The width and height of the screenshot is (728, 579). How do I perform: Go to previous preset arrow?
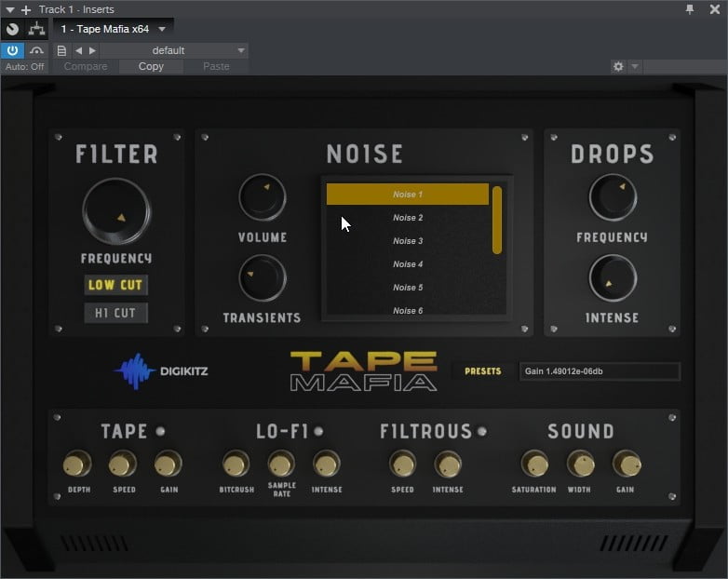78,50
